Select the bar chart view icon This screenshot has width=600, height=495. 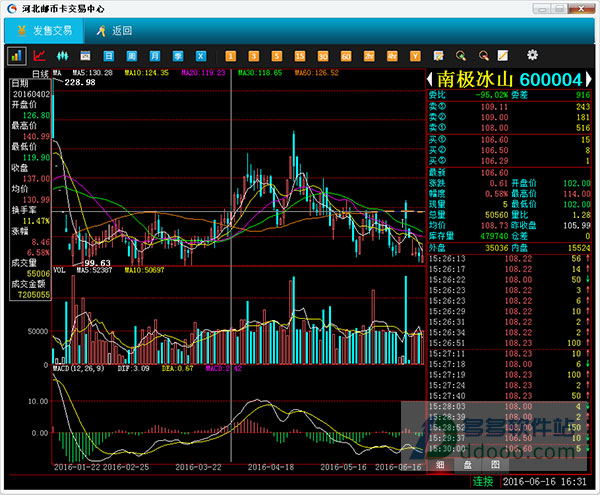[16, 56]
